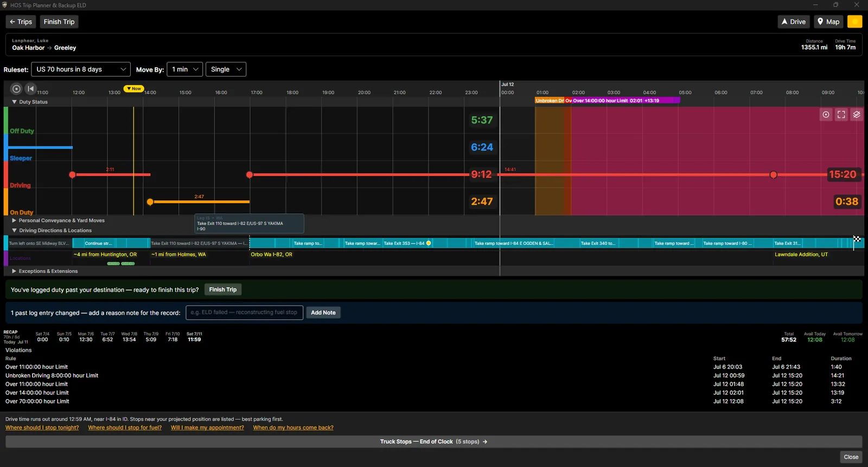Image resolution: width=868 pixels, height=467 pixels.
Task: Click the Orbo Wa I-82, OR location label
Action: click(271, 255)
